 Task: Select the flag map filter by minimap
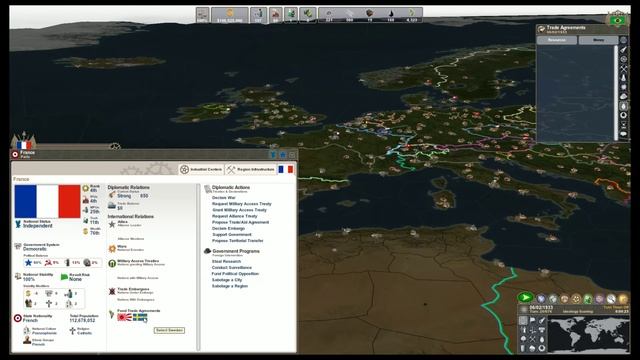pos(532,320)
